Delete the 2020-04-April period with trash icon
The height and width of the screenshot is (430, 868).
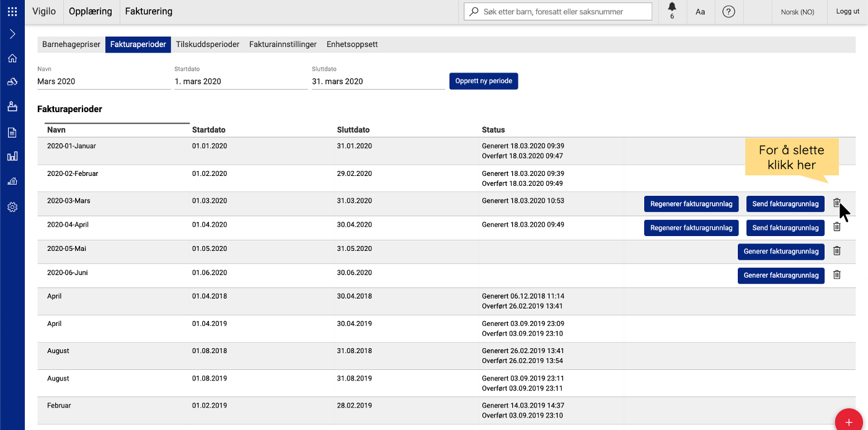click(836, 227)
